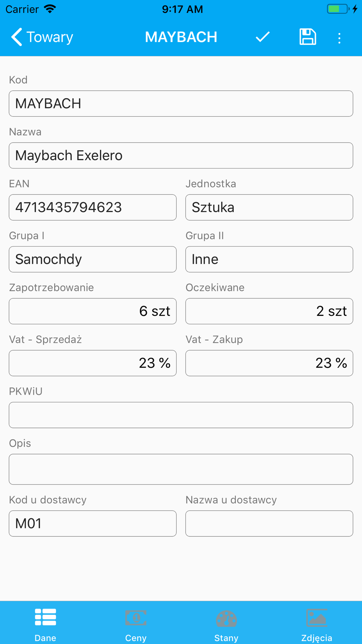The image size is (362, 644).
Task: Change Vat - Sprzedaż percentage field
Action: pyautogui.click(x=93, y=363)
